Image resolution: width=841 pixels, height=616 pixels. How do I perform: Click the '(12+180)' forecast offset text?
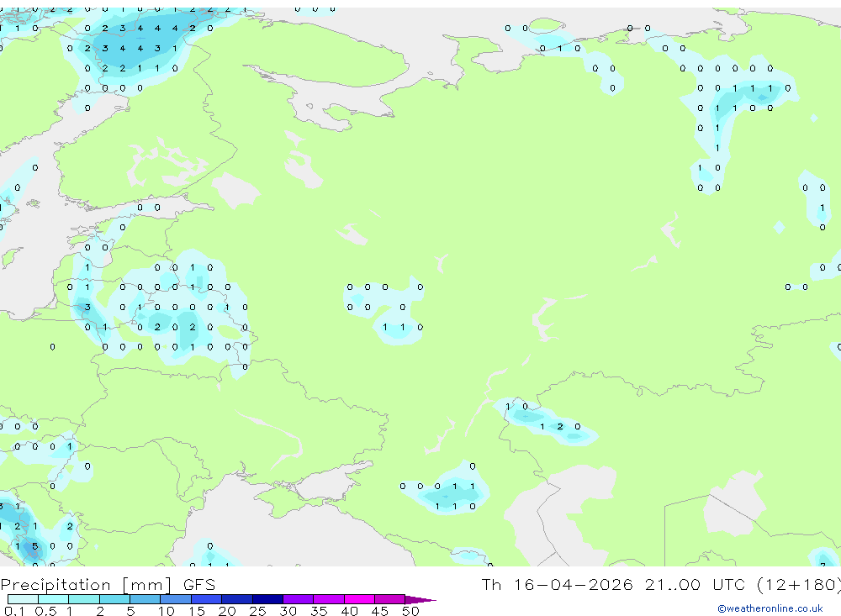(799, 584)
